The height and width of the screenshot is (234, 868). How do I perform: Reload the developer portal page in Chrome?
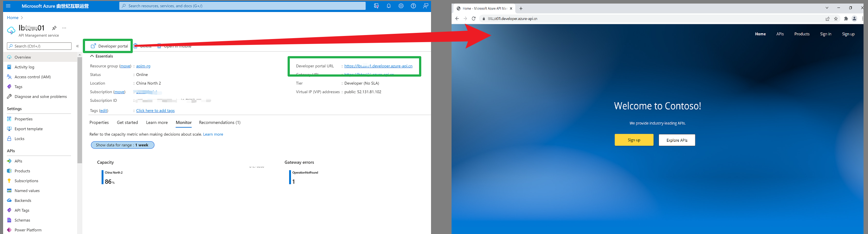point(474,18)
